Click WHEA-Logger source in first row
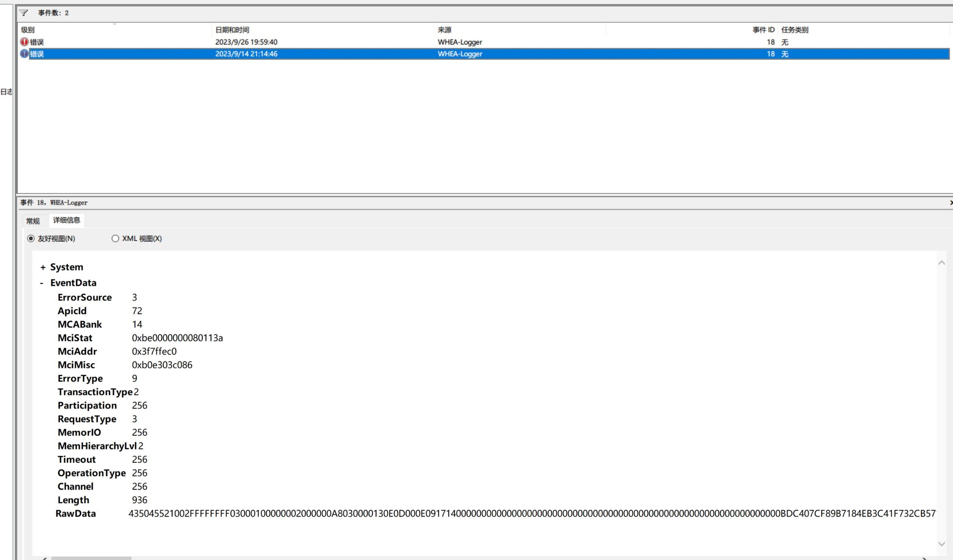This screenshot has width=953, height=560. (x=460, y=42)
